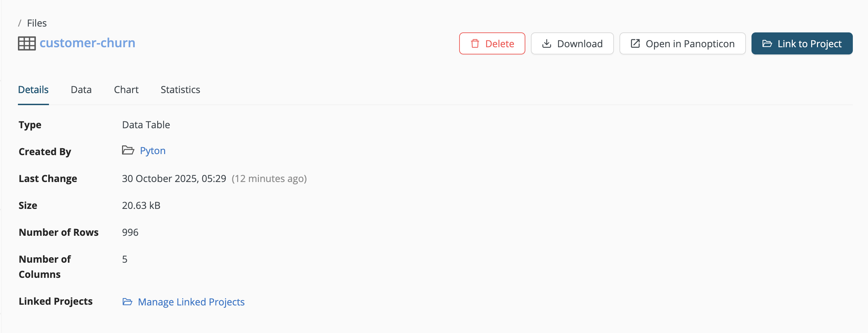Click the folder icon beside Pyton

(x=128, y=150)
